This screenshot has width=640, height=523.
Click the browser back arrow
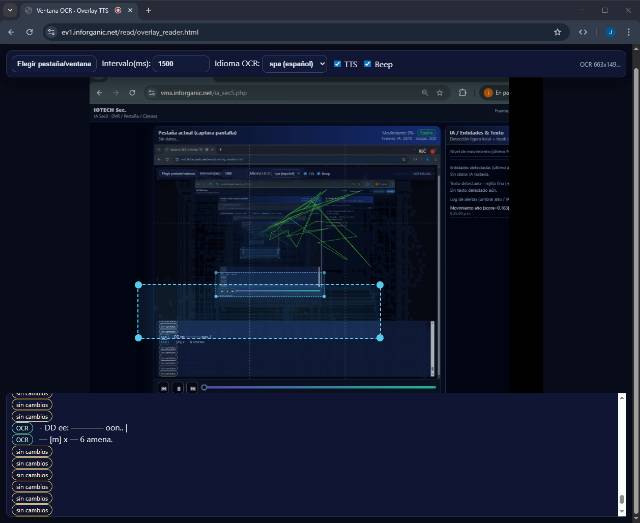pyautogui.click(x=11, y=32)
